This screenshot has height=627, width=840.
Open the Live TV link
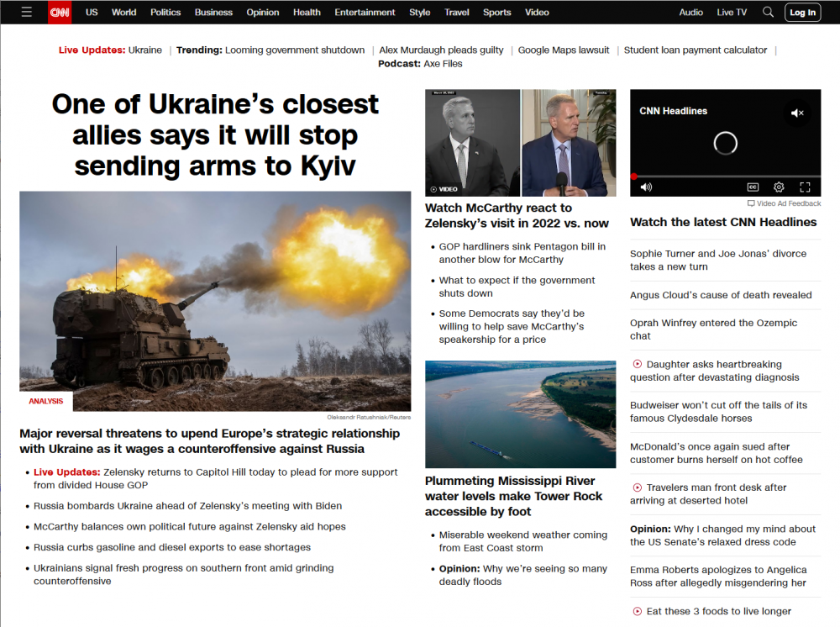coord(731,12)
